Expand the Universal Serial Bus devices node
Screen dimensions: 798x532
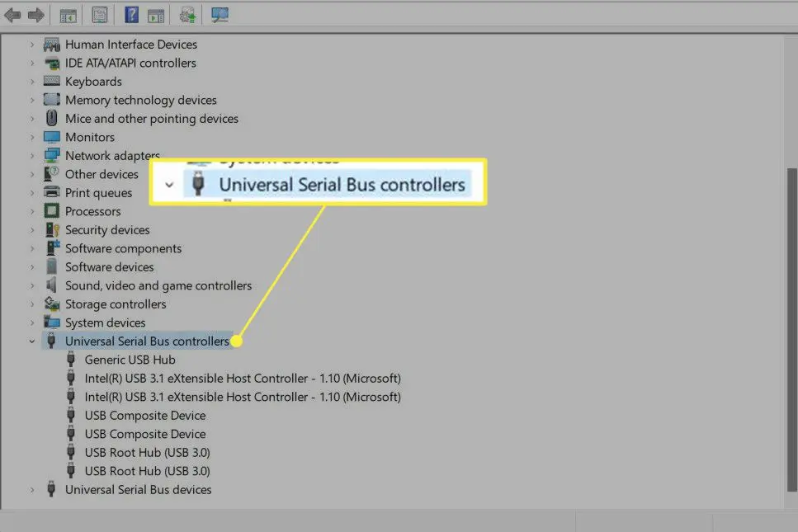(x=32, y=490)
